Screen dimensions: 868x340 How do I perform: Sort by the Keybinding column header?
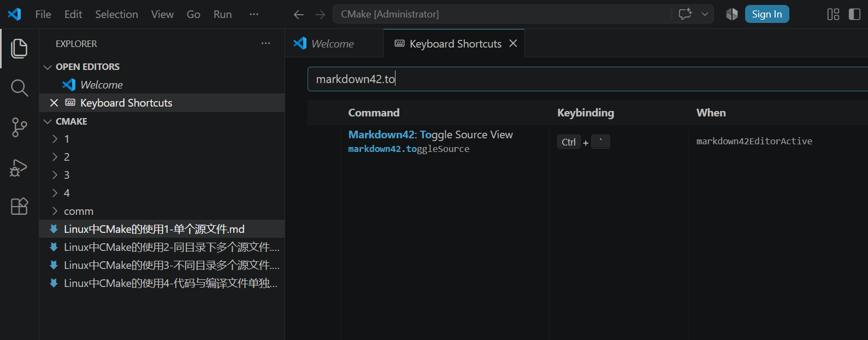tap(586, 113)
